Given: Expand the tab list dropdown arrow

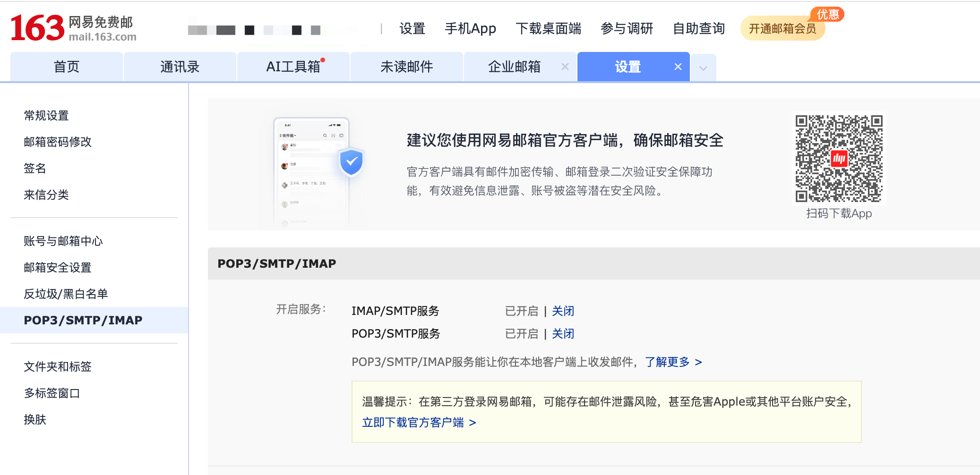Looking at the screenshot, I should (x=703, y=68).
